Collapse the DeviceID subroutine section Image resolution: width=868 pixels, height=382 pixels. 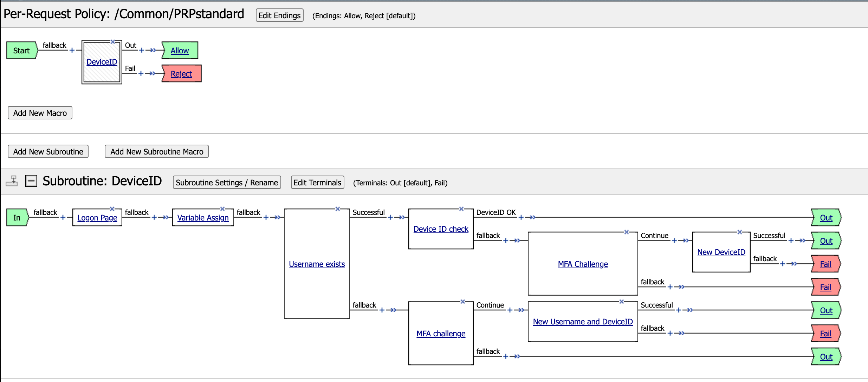[31, 181]
